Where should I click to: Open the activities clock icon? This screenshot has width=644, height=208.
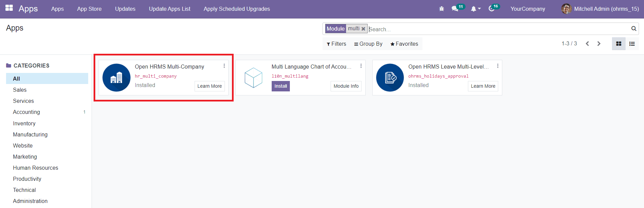pyautogui.click(x=492, y=9)
